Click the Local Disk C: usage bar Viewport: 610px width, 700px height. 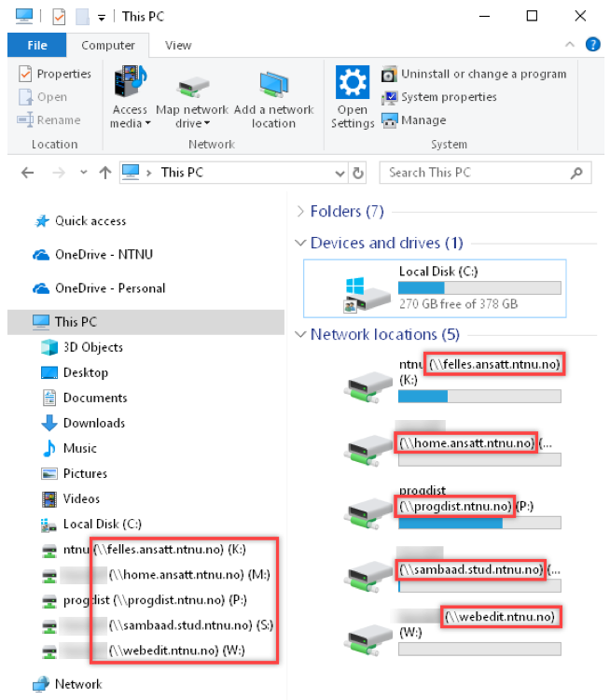coord(479,288)
